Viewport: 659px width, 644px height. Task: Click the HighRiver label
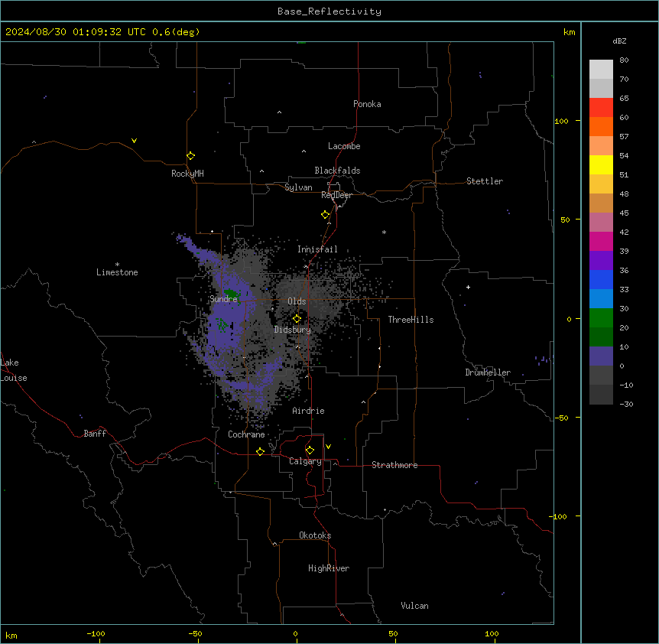pos(329,568)
